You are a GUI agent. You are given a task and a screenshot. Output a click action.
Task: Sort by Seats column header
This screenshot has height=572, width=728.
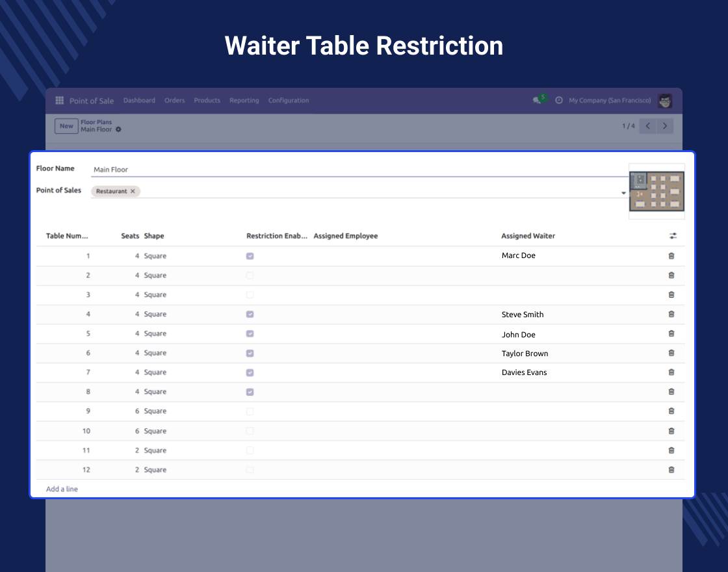pos(130,236)
